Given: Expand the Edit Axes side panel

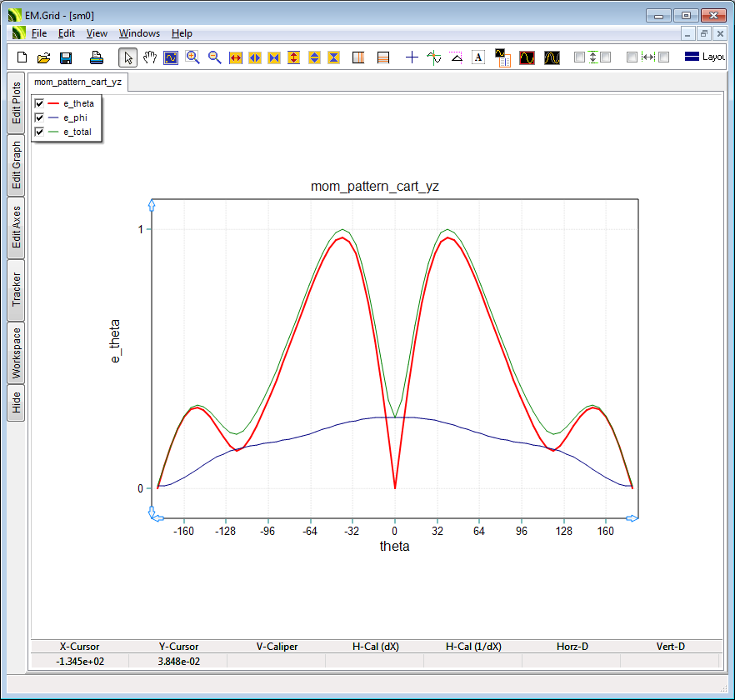Looking at the screenshot, I should point(16,227).
